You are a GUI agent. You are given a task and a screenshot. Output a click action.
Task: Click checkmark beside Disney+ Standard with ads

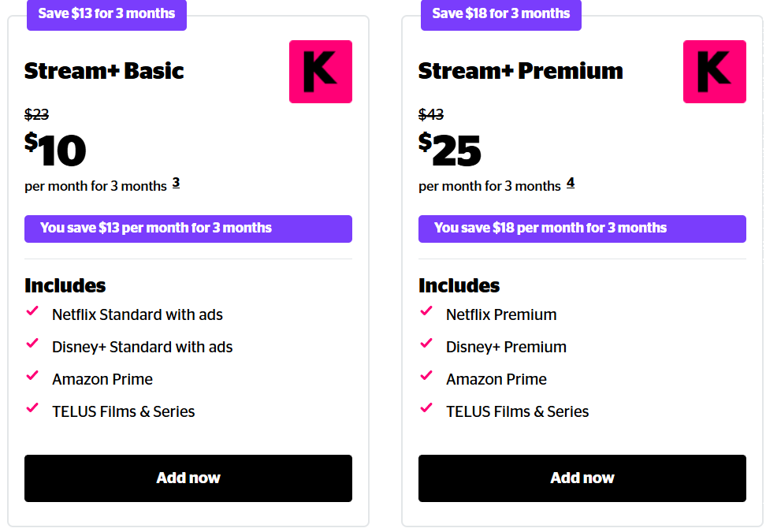[x=32, y=344]
